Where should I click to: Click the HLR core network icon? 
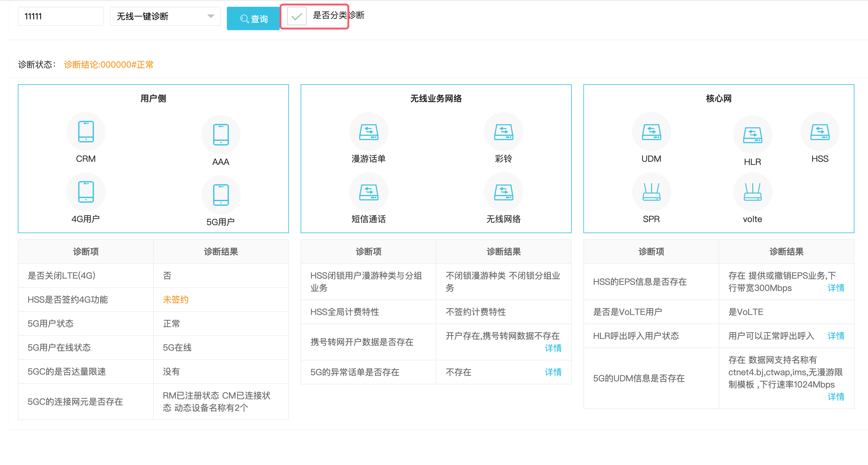(x=752, y=134)
